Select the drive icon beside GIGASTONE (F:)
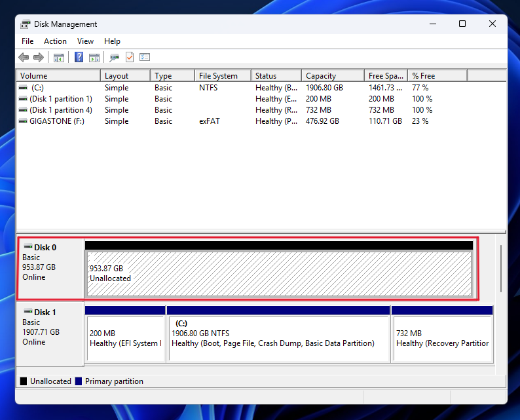 click(23, 121)
